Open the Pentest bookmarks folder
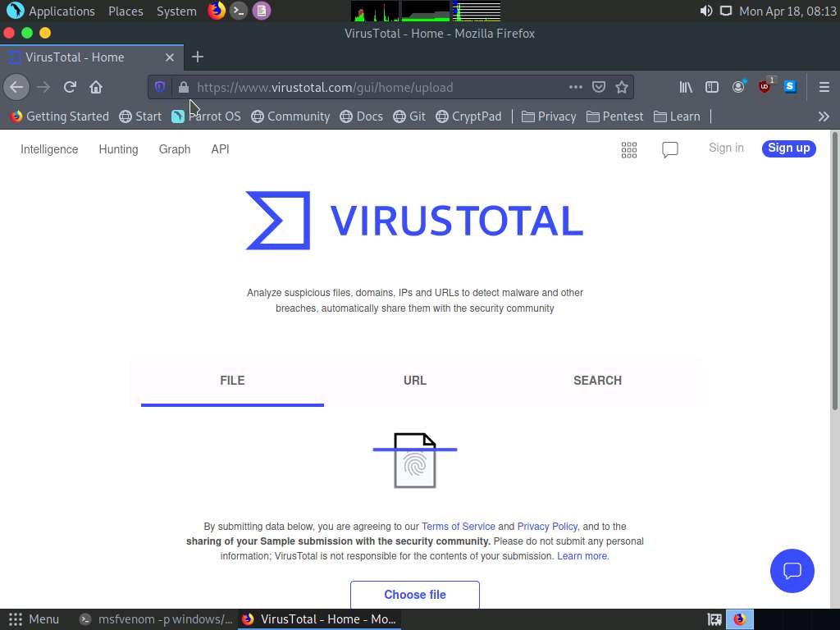This screenshot has width=840, height=630. [614, 116]
